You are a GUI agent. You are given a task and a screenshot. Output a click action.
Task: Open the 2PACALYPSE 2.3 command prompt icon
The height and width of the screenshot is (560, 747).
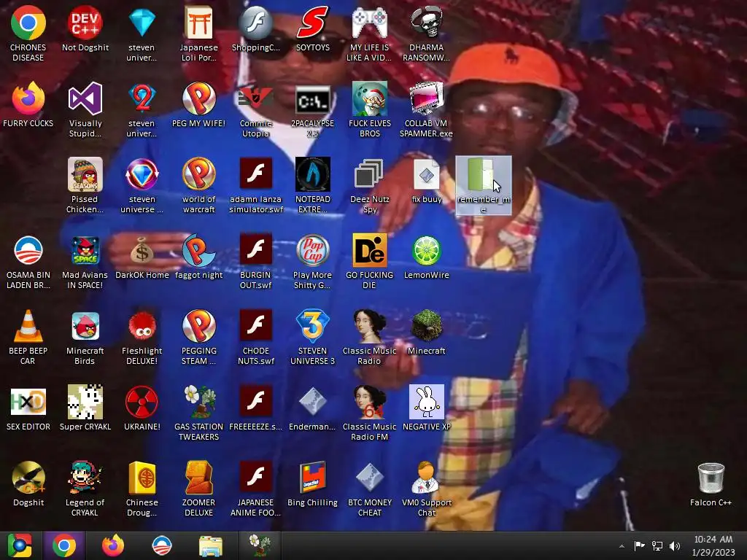pos(312,99)
